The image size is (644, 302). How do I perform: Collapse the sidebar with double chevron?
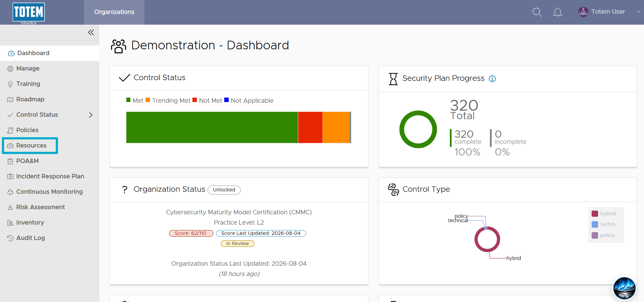point(91,32)
